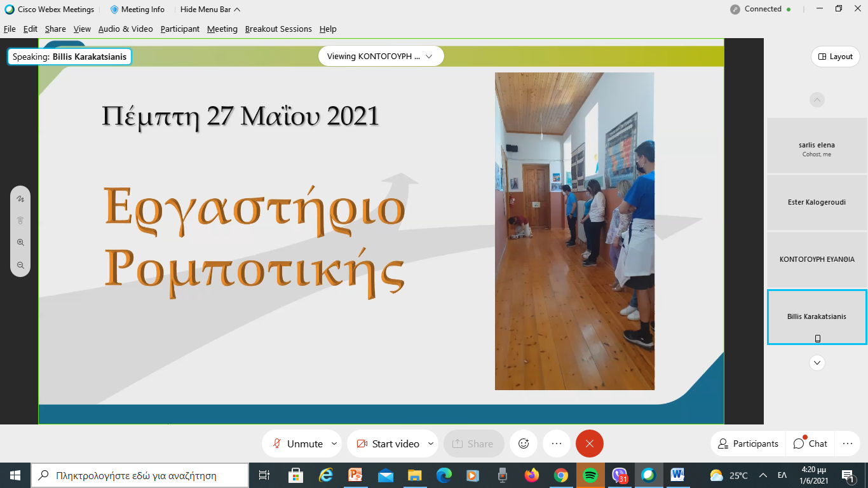Open Spotify from the taskbar
868x488 pixels.
(x=590, y=475)
